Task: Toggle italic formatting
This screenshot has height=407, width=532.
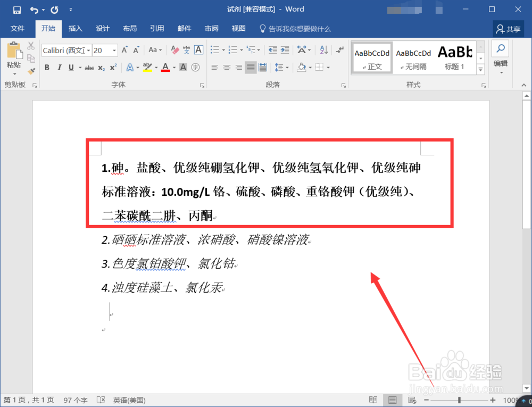Action: (x=60, y=68)
